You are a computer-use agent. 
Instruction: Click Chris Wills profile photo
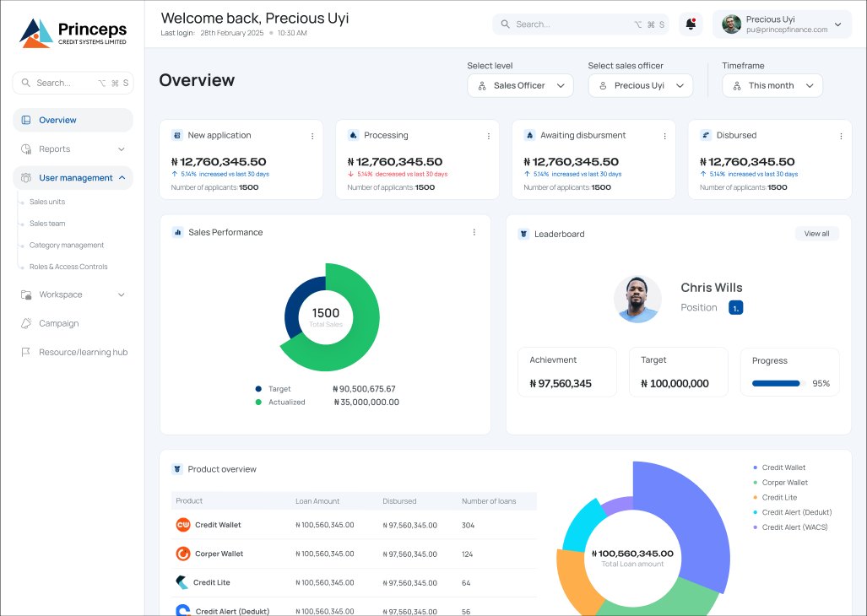pos(637,299)
